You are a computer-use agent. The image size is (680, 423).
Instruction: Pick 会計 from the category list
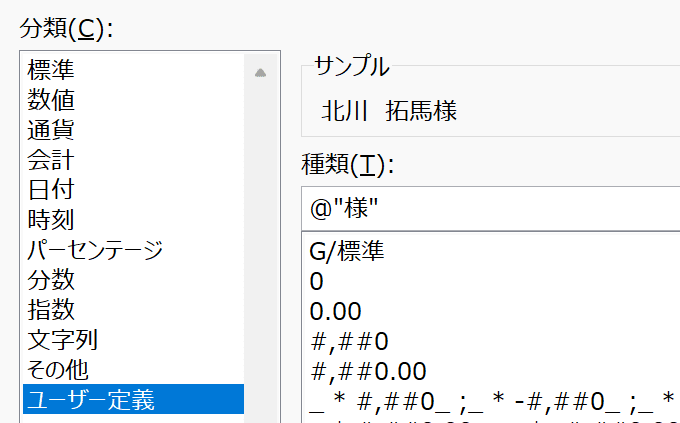(x=134, y=159)
